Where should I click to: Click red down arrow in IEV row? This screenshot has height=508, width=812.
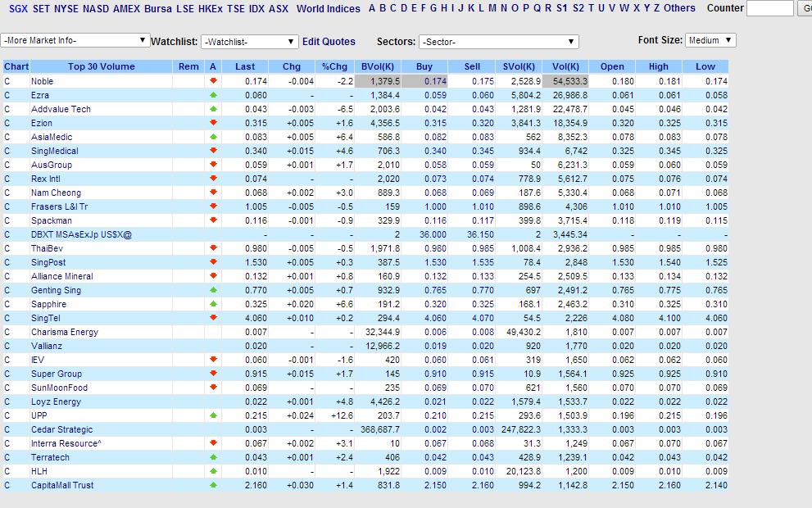coord(213,360)
